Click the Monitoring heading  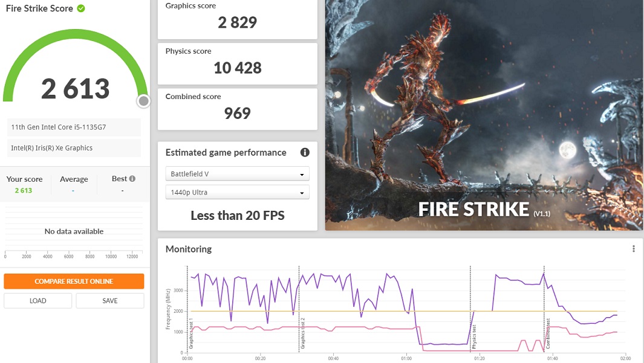[189, 249]
